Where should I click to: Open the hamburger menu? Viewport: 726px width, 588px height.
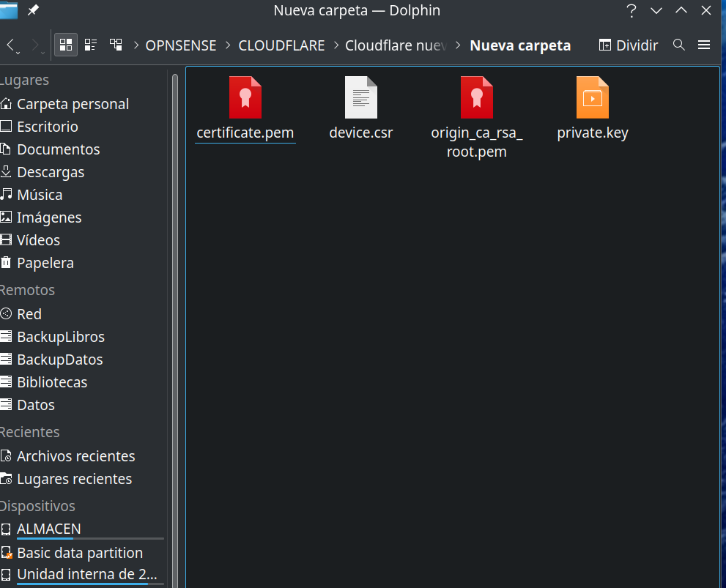[704, 45]
